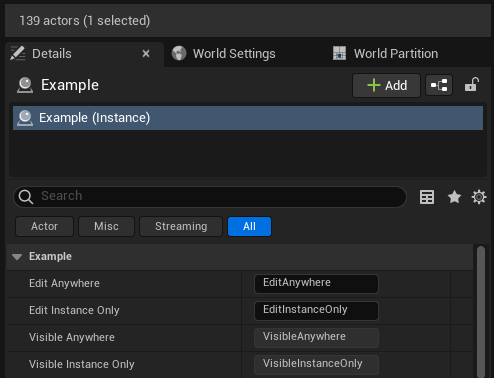Viewport: 494px width, 378px height.
Task: Select the Example (Instance) row
Action: (248, 118)
